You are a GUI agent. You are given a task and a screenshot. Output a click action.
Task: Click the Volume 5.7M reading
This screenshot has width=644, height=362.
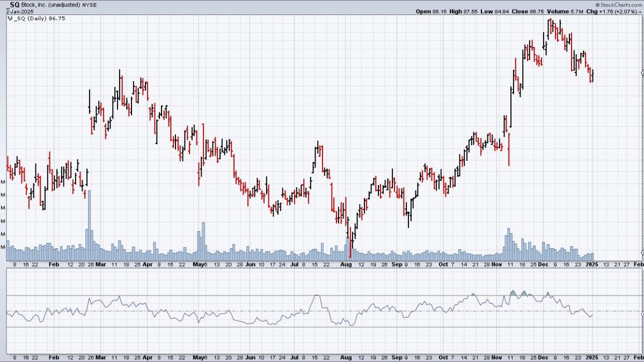[x=565, y=11]
